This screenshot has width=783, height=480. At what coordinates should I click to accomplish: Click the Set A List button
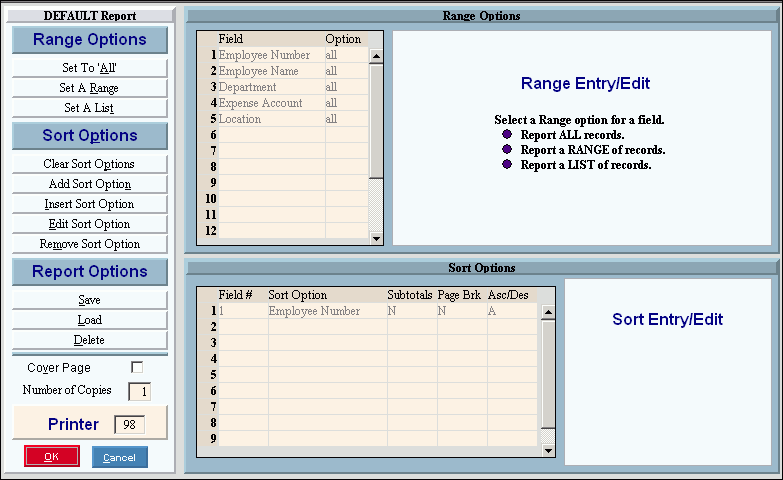[89, 108]
